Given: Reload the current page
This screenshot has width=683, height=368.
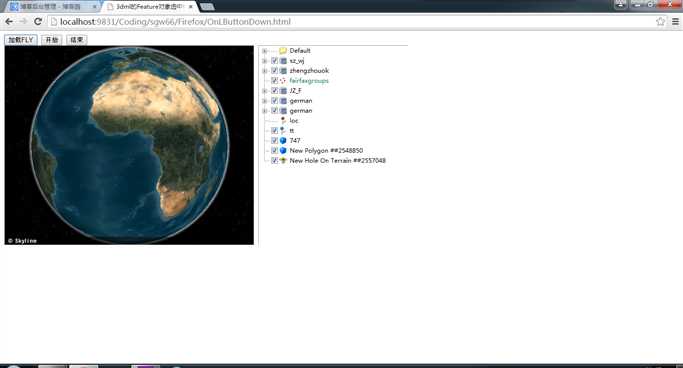Looking at the screenshot, I should [38, 21].
